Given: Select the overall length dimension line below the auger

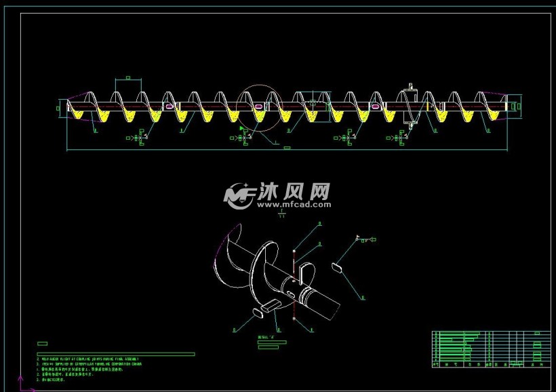Looking at the screenshot, I should coord(287,150).
